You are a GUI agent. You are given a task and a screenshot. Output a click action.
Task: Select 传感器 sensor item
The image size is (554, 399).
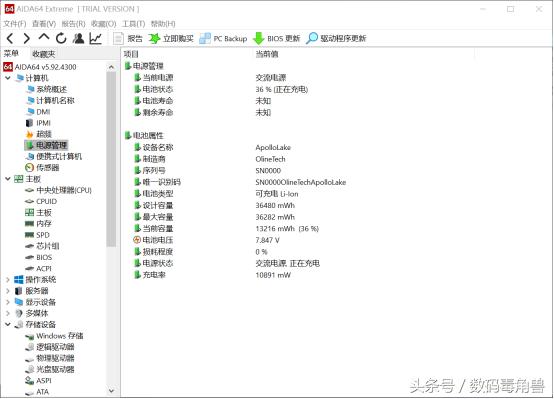[43, 168]
